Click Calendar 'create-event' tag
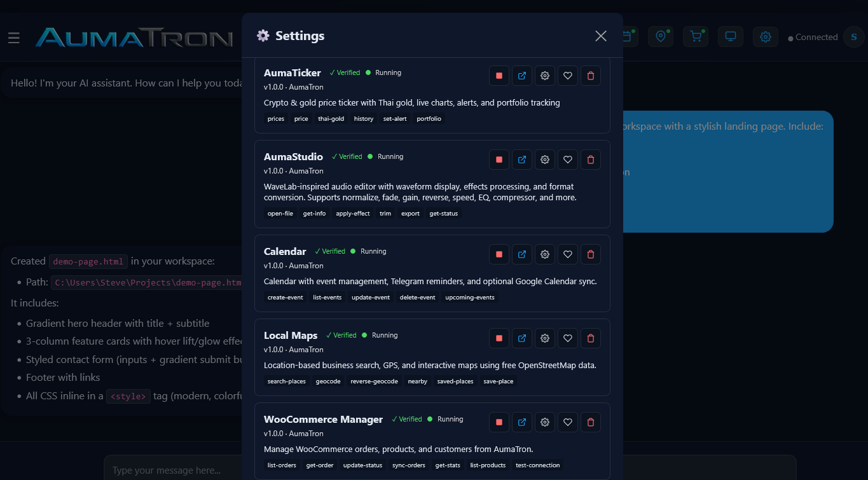The height and width of the screenshot is (480, 868). (285, 298)
